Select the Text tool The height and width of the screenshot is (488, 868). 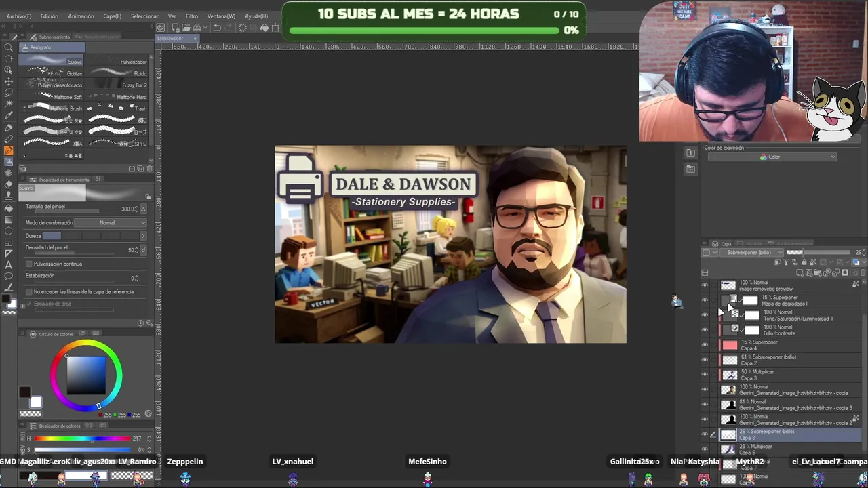click(x=9, y=265)
